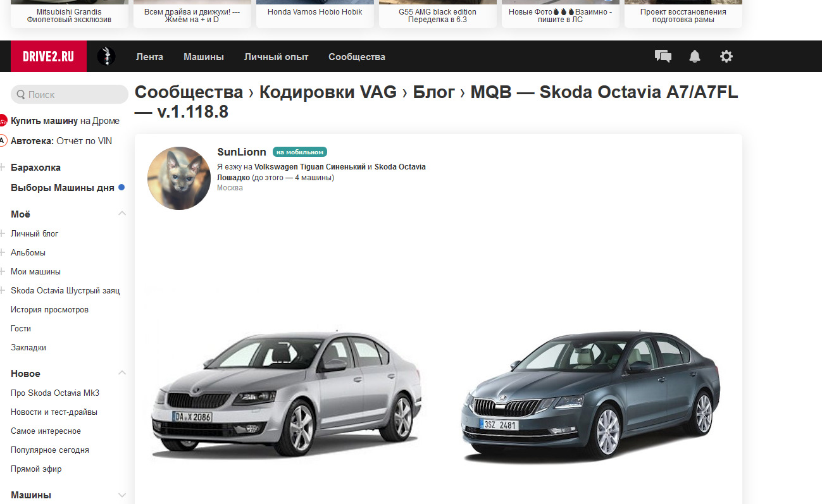Open the silver Octavia A7 image

point(285,392)
